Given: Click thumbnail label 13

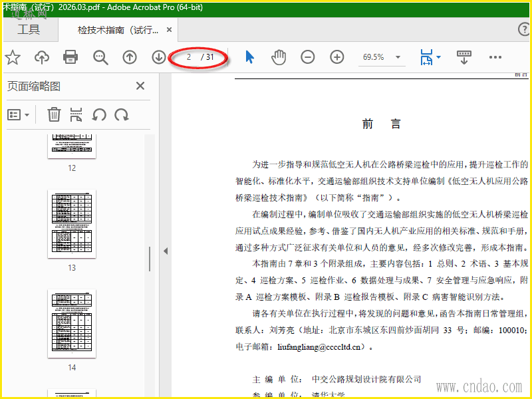Looking at the screenshot, I should [x=72, y=268].
